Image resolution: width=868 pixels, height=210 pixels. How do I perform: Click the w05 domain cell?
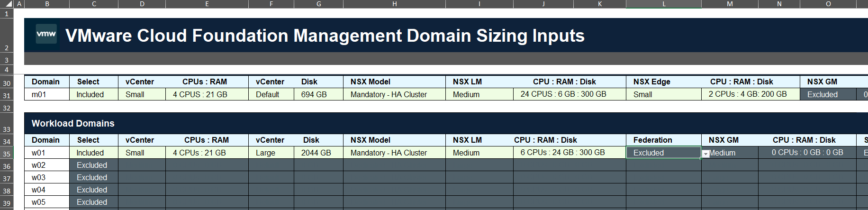47,202
